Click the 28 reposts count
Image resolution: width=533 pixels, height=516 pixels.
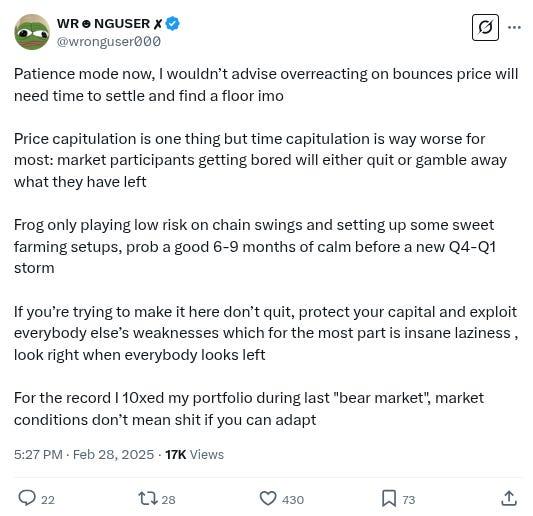click(168, 500)
